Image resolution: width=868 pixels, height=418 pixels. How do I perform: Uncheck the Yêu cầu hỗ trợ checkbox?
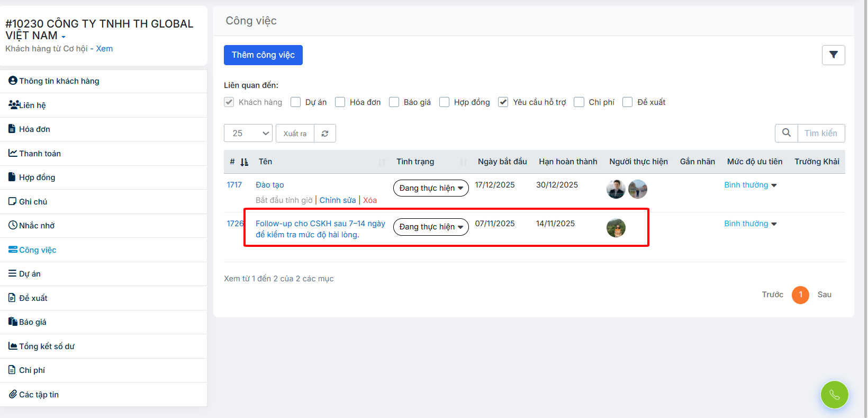point(503,102)
